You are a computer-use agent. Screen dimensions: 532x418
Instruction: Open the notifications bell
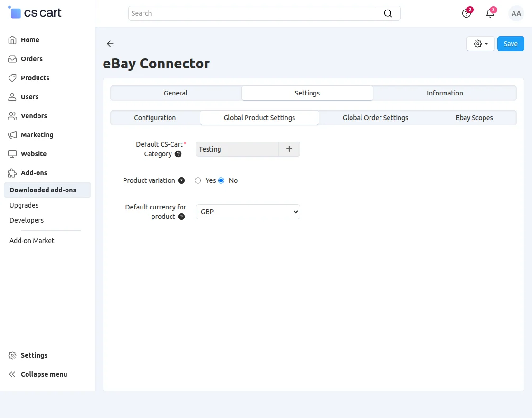pos(490,13)
